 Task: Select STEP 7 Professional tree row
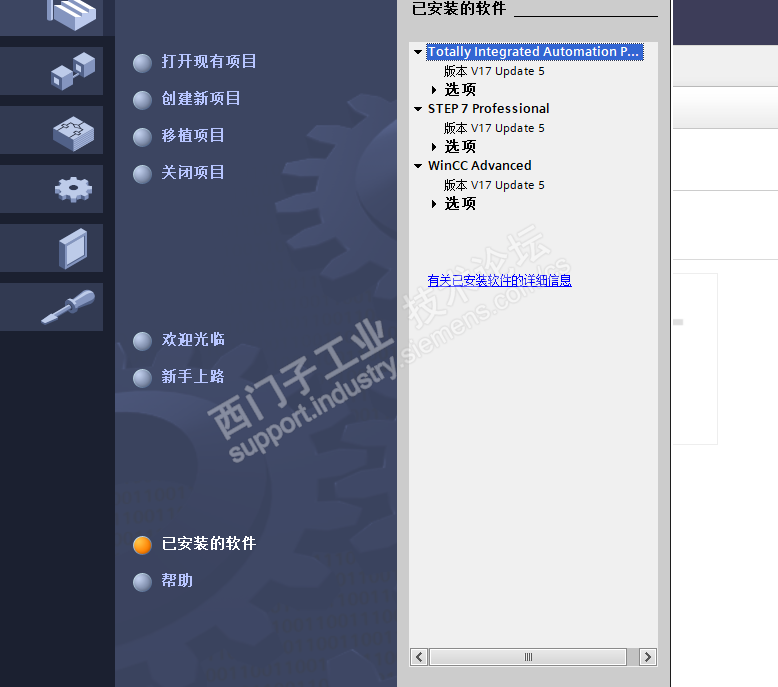[489, 109]
